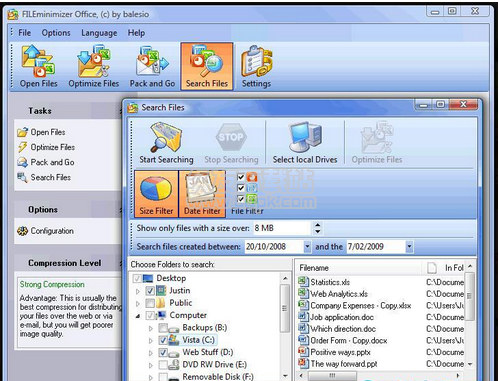The image size is (499, 381).
Task: Uncheck the Vista (C:) drive checkbox
Action: click(x=163, y=340)
